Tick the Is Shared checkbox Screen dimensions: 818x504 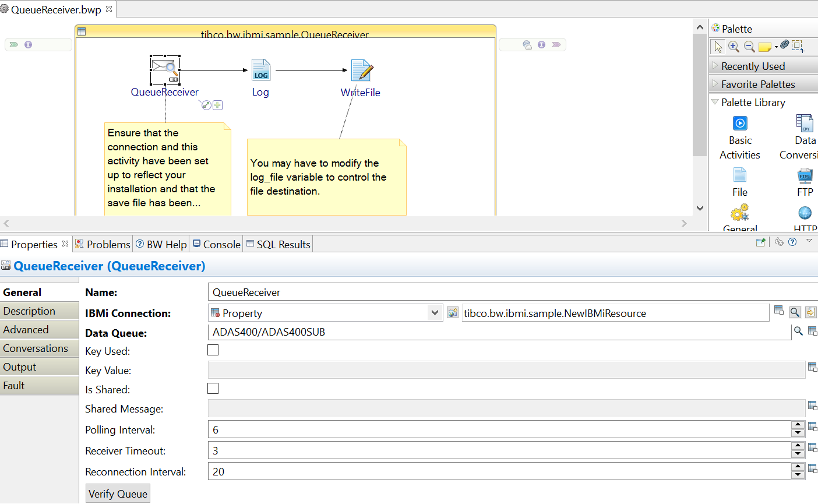[x=213, y=389]
